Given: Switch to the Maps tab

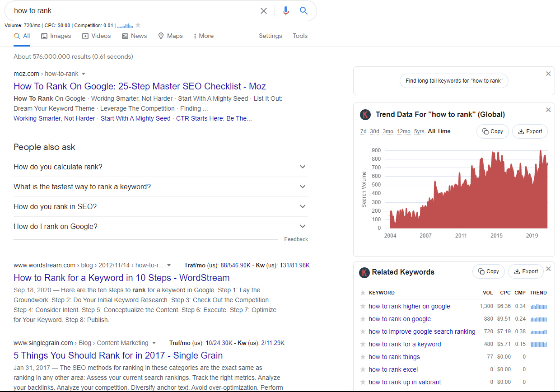Looking at the screenshot, I should click(x=170, y=36).
